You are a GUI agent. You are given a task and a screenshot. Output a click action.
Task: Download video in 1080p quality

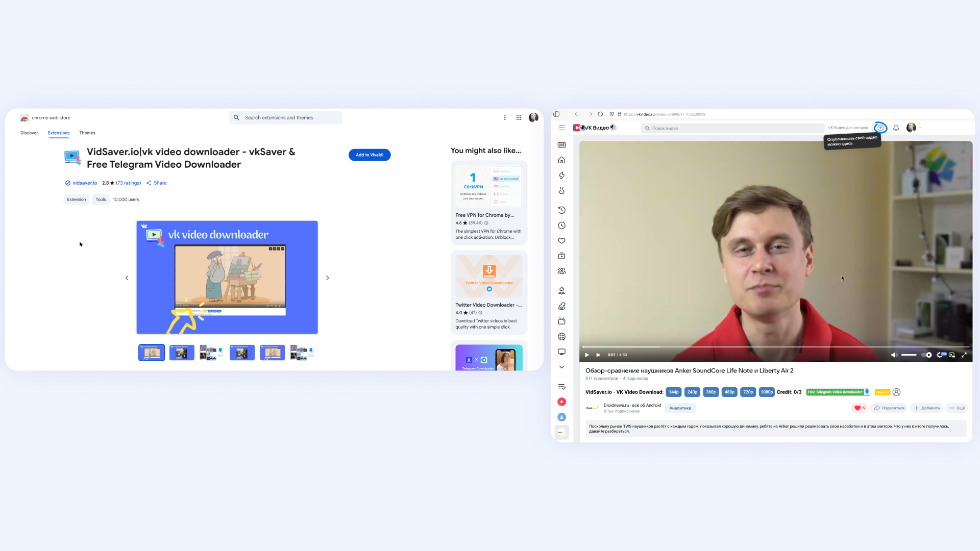click(x=767, y=392)
